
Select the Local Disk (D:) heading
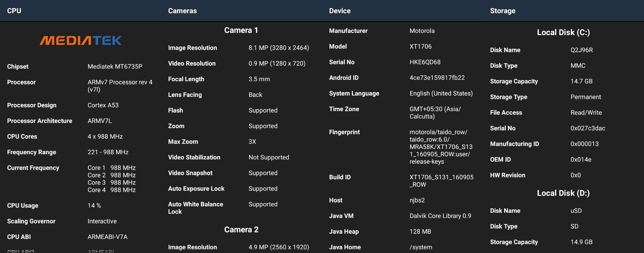tap(563, 193)
